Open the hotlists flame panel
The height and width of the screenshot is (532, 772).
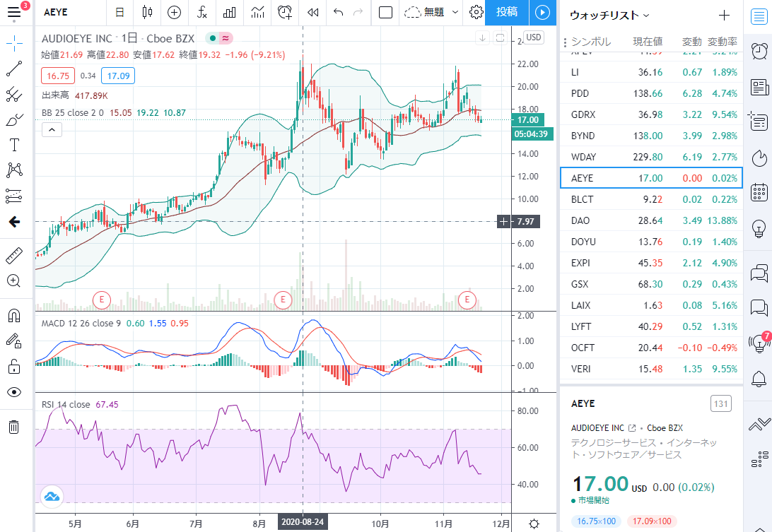[x=759, y=158]
